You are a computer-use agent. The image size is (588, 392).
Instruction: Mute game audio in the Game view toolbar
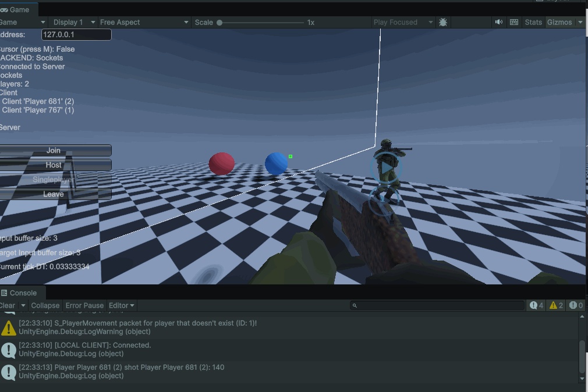point(498,22)
